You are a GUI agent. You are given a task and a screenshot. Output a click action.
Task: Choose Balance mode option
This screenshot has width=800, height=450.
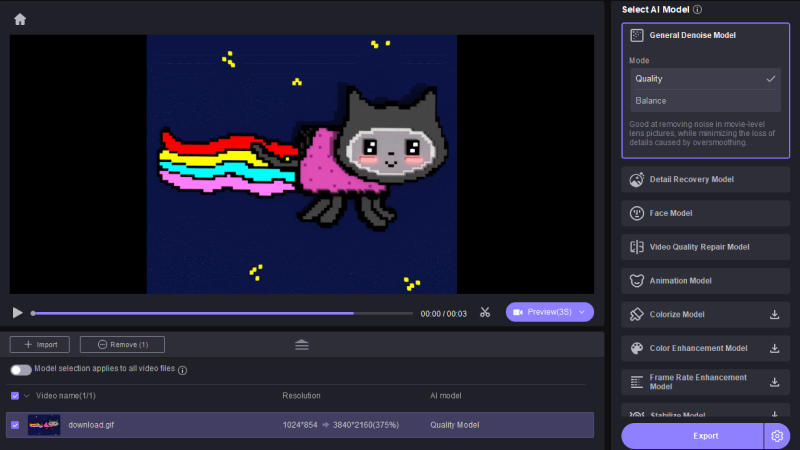(x=706, y=101)
